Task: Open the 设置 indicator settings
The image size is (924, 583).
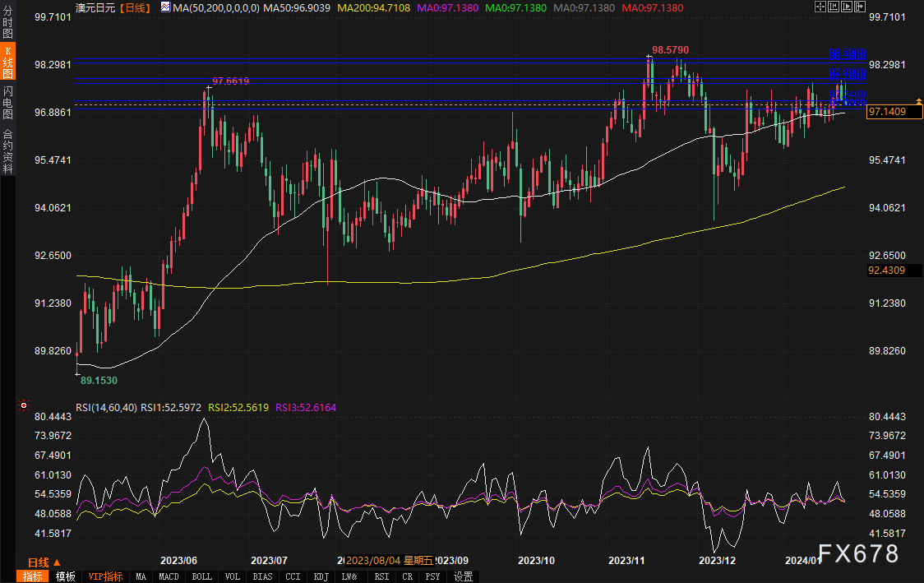Action: (x=464, y=576)
